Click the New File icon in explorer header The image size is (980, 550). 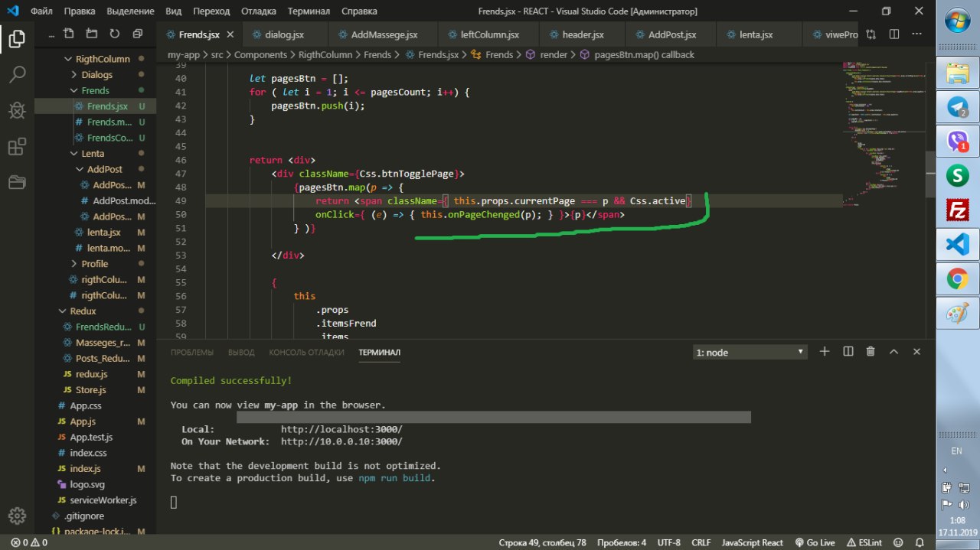click(69, 34)
